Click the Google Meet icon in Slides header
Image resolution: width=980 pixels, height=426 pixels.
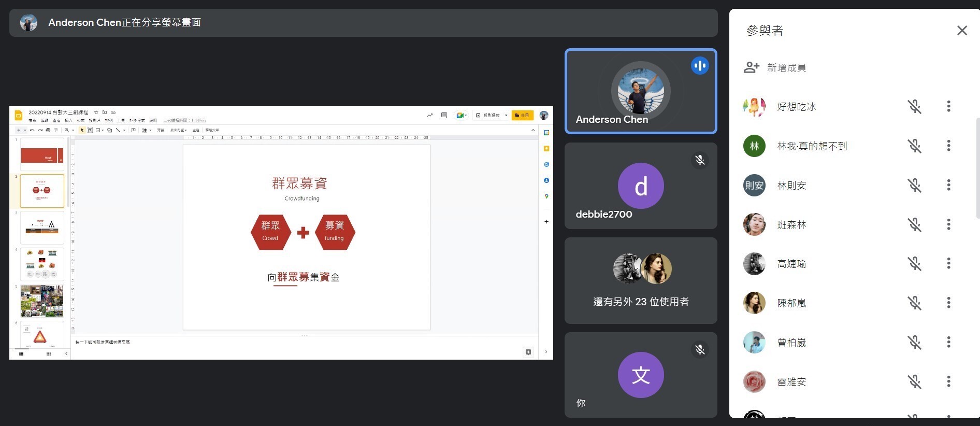pyautogui.click(x=459, y=115)
